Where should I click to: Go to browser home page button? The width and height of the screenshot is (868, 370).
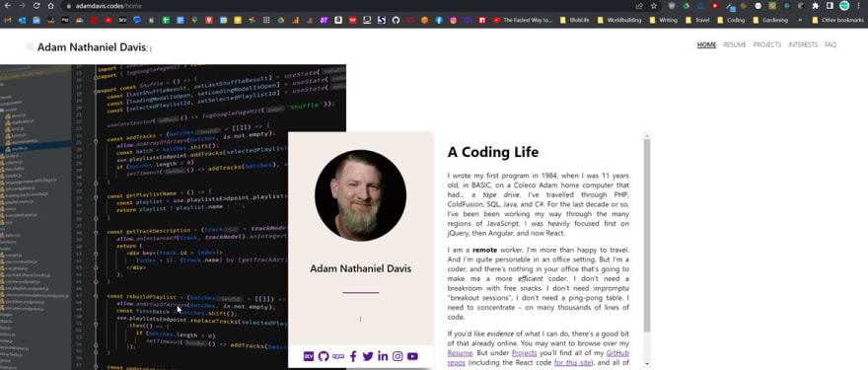(51, 6)
